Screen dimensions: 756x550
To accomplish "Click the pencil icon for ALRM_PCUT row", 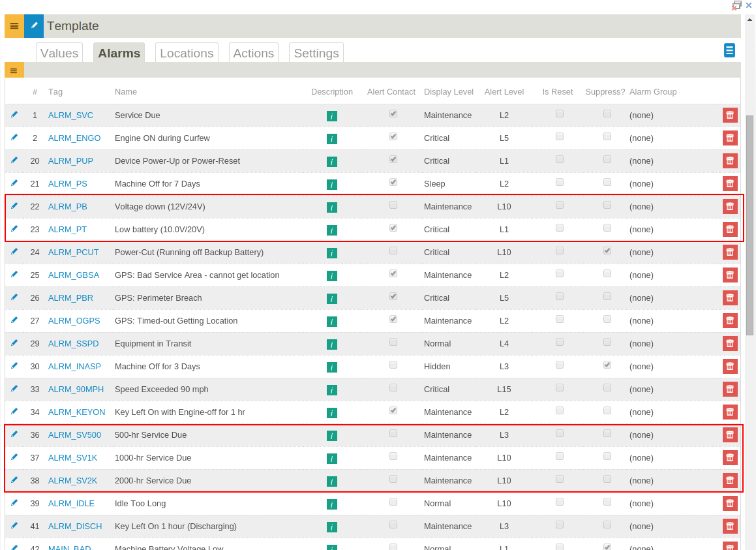I will click(x=14, y=252).
